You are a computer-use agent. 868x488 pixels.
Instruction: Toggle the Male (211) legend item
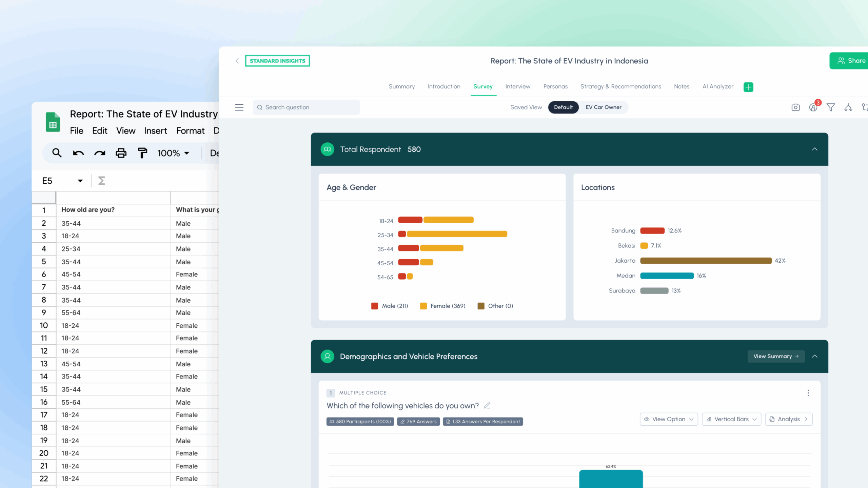[390, 306]
